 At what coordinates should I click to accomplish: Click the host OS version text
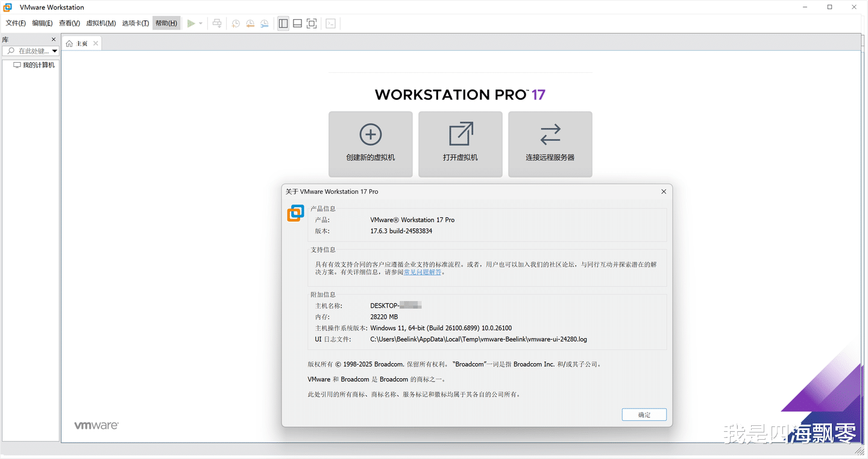(x=441, y=328)
